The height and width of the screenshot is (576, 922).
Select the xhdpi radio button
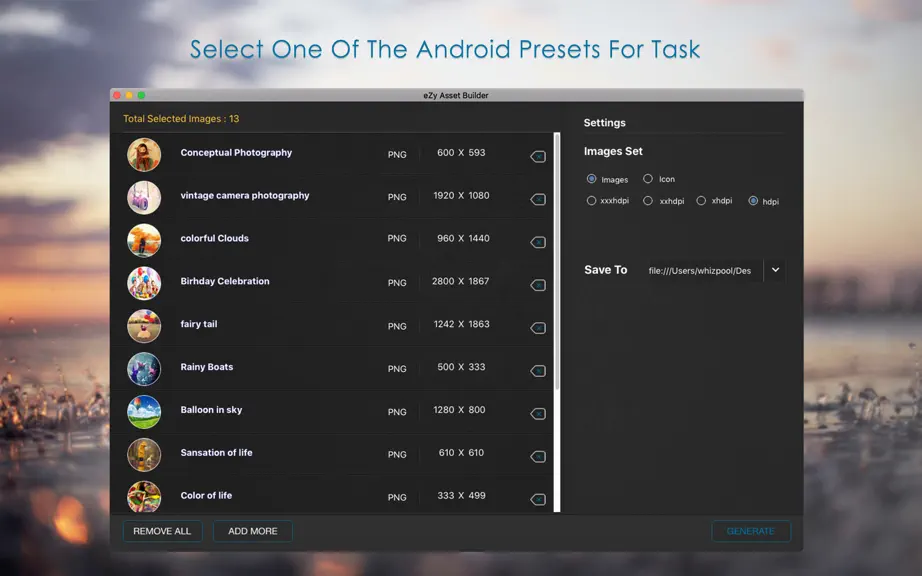tap(701, 201)
